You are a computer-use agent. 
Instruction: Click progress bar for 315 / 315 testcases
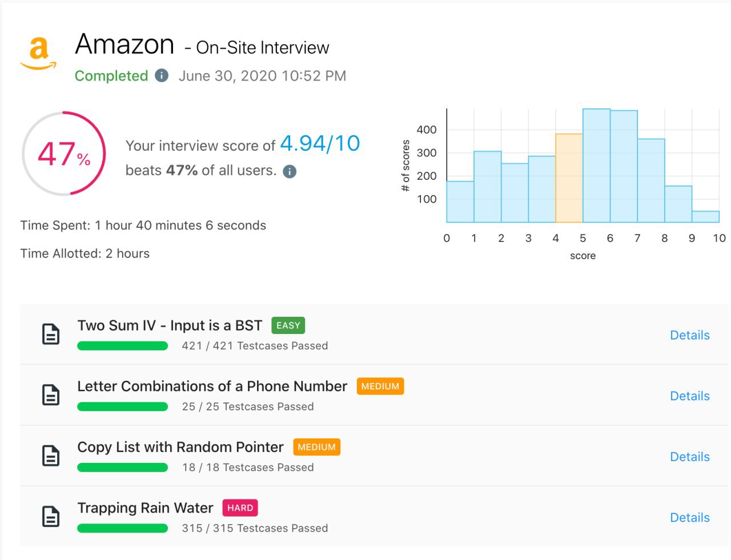(x=122, y=528)
